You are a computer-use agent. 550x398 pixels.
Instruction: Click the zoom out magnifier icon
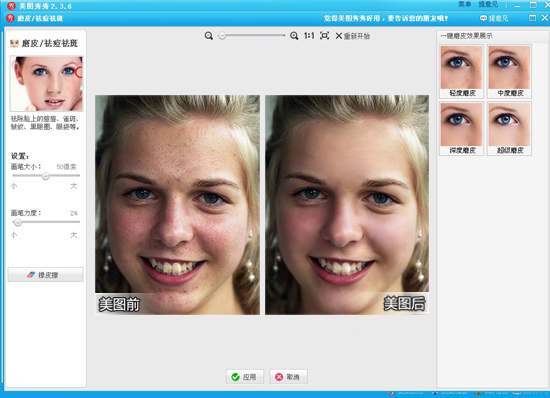[209, 36]
